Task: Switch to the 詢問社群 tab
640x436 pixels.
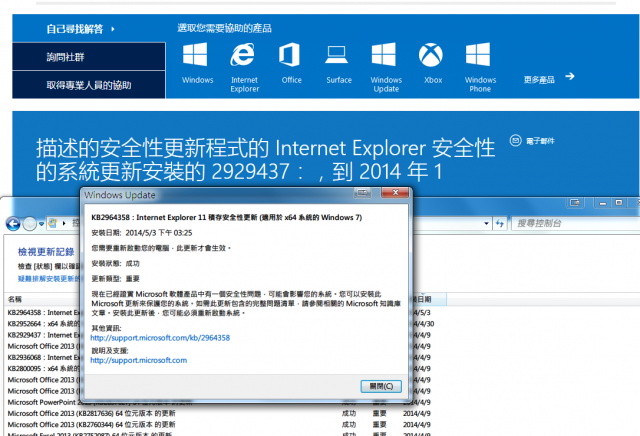Action: 89,57
